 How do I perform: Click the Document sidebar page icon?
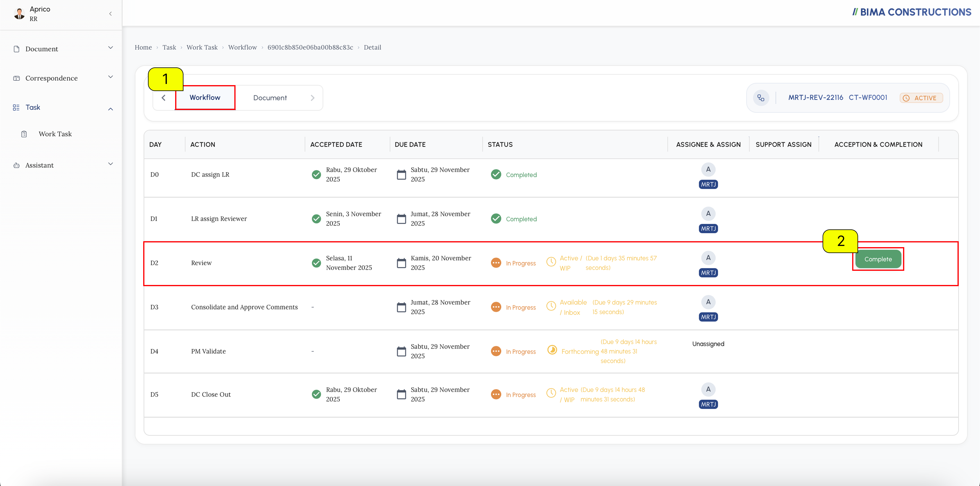(16, 49)
